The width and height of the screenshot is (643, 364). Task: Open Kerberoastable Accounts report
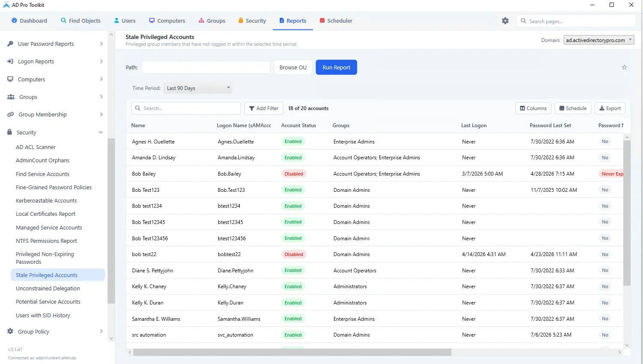tap(46, 200)
